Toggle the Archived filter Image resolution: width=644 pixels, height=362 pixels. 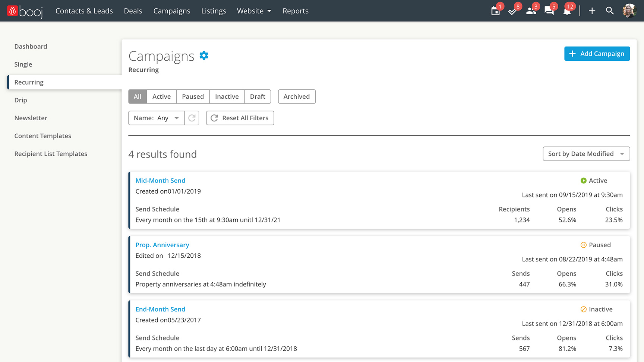pos(297,96)
